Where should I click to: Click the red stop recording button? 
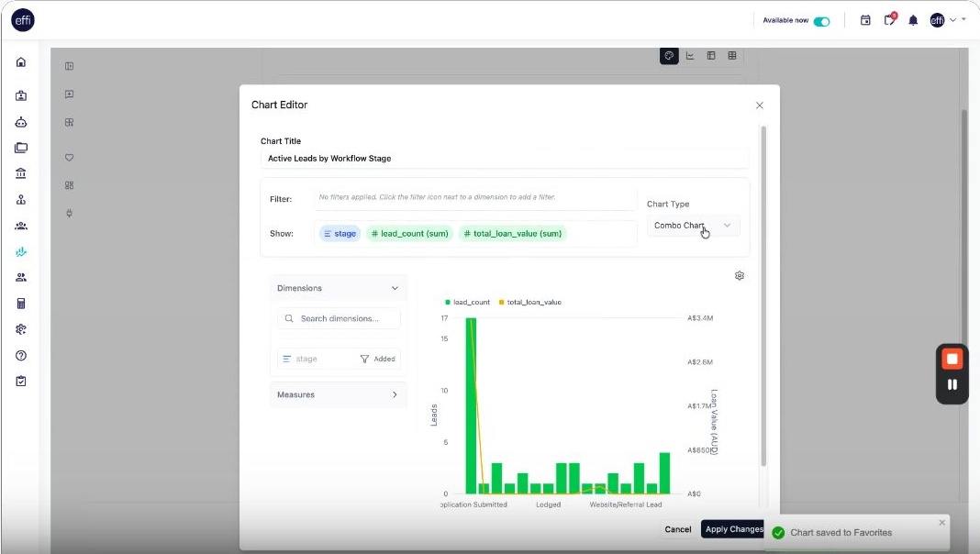pos(952,359)
